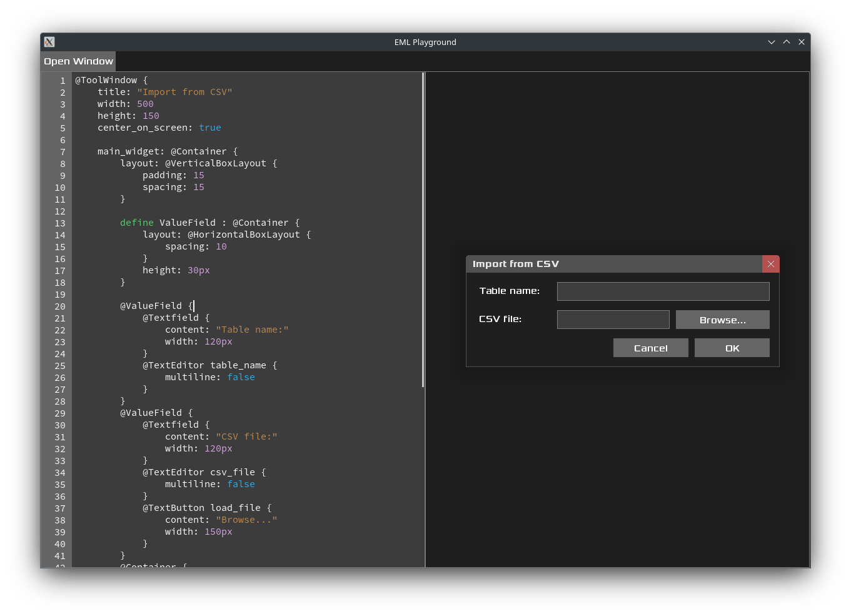Click "layout: @HorizontalBoxLayout {" line

[x=226, y=235]
